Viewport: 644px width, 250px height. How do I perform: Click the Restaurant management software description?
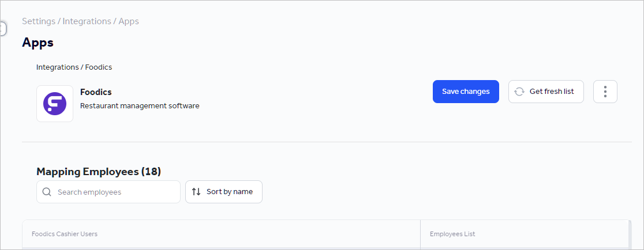[x=140, y=106]
